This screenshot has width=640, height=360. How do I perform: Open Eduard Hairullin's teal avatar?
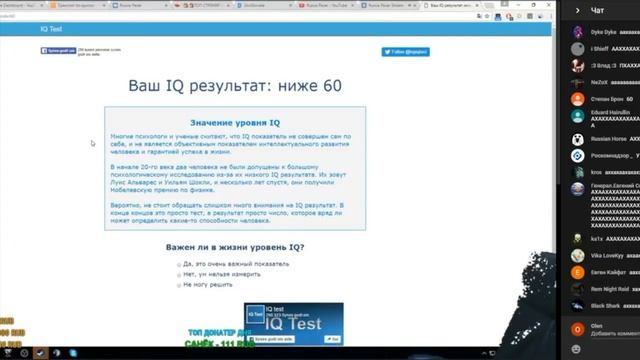coord(578,116)
